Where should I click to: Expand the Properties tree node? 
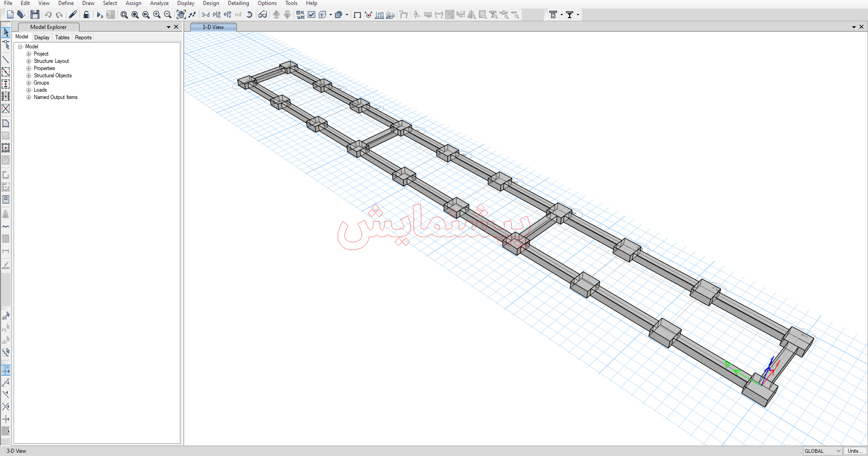coord(29,68)
